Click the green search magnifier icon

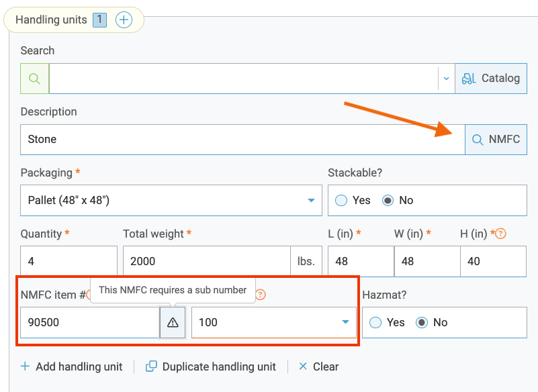(x=35, y=79)
